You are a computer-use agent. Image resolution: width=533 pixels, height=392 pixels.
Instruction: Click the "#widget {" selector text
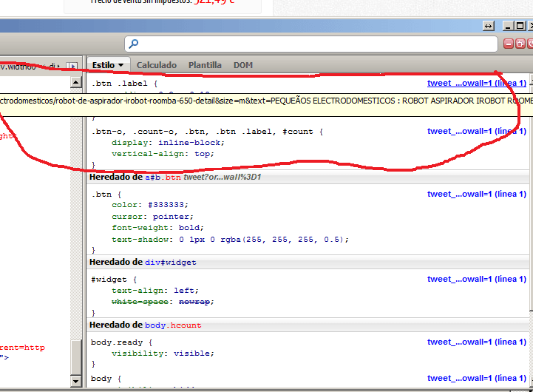(x=114, y=280)
